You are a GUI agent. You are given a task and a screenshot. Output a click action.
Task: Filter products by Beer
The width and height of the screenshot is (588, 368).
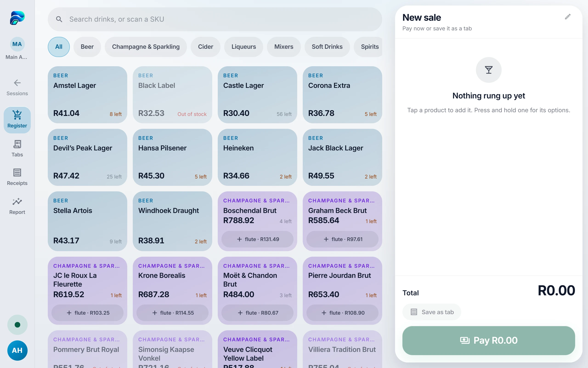[87, 47]
